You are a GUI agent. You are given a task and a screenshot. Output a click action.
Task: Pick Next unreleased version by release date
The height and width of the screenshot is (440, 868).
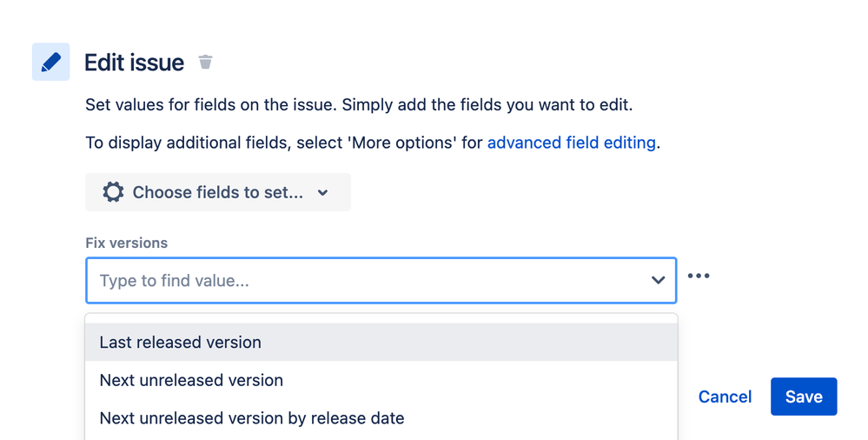point(381,418)
